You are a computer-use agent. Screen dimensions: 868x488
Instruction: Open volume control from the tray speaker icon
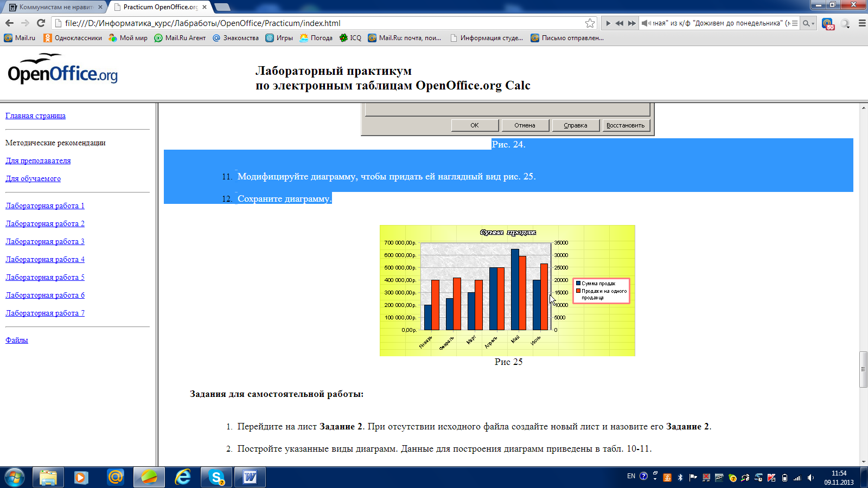click(810, 478)
